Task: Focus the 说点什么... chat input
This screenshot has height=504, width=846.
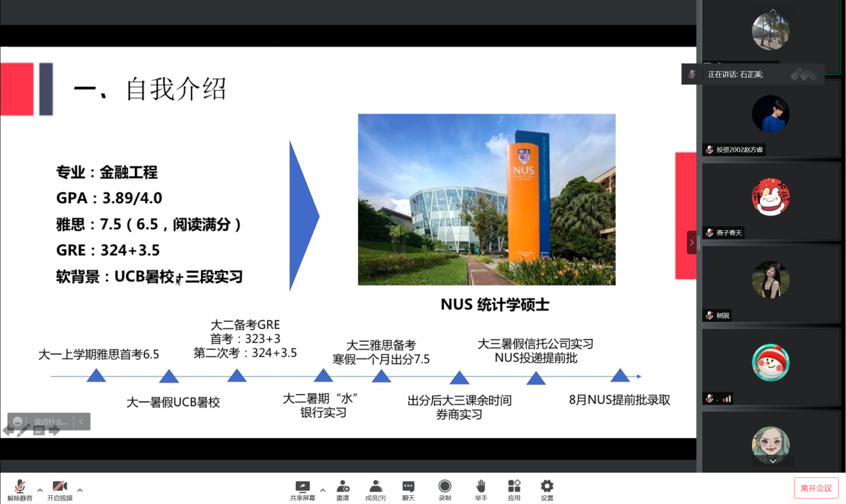Action: point(51,422)
